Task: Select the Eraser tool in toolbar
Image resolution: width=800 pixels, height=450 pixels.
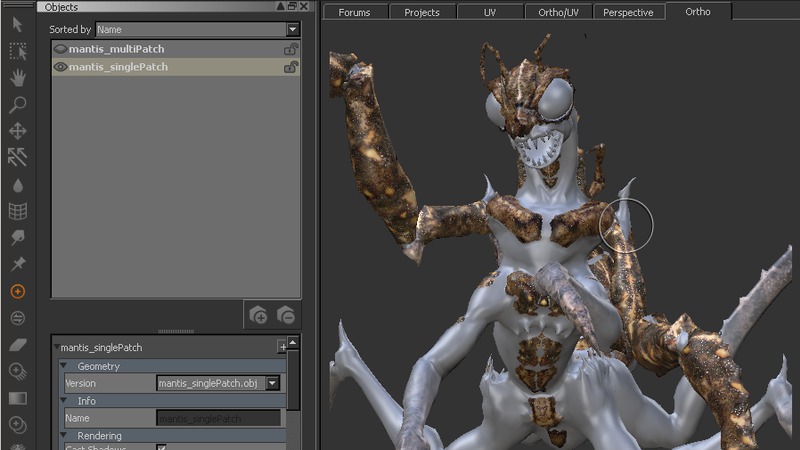Action: tap(17, 345)
